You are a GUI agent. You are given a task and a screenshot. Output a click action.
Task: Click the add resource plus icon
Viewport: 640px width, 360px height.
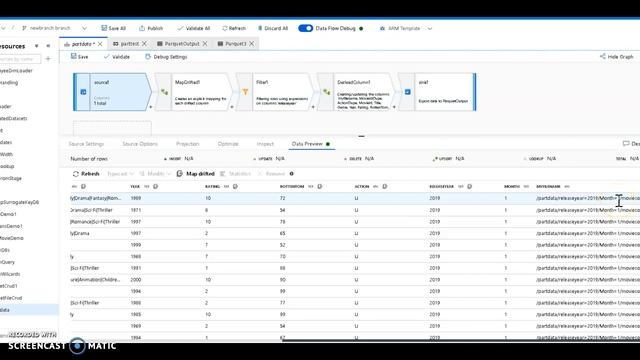[x=48, y=59]
